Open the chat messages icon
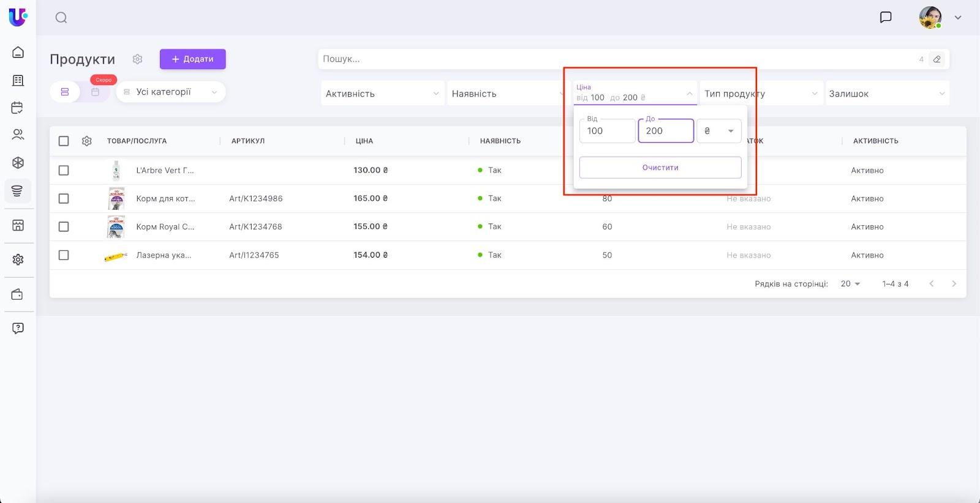This screenshot has width=980, height=503. 885,17
